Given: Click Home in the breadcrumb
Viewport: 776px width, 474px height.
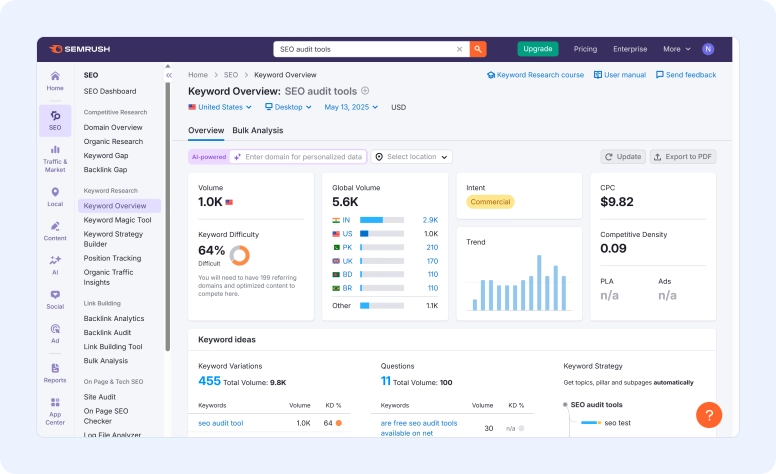Looking at the screenshot, I should click(x=198, y=75).
